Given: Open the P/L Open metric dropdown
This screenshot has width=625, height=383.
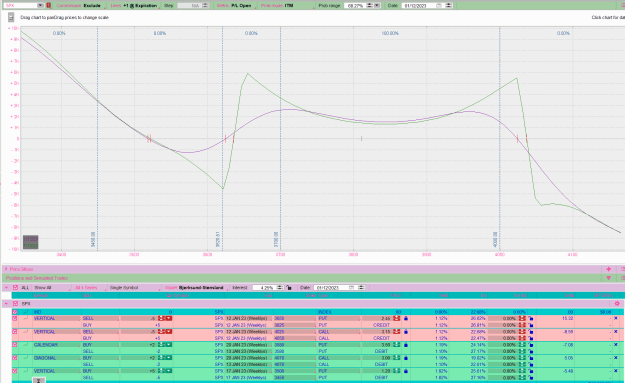Looking at the screenshot, I should click(x=235, y=6).
